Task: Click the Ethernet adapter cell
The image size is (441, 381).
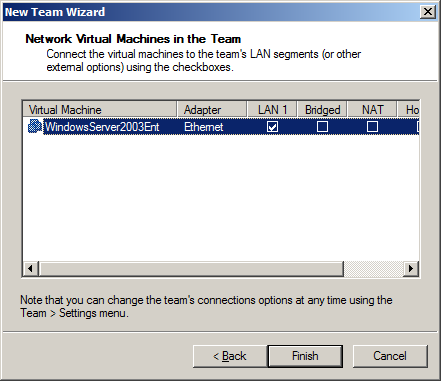Action: coord(204,127)
